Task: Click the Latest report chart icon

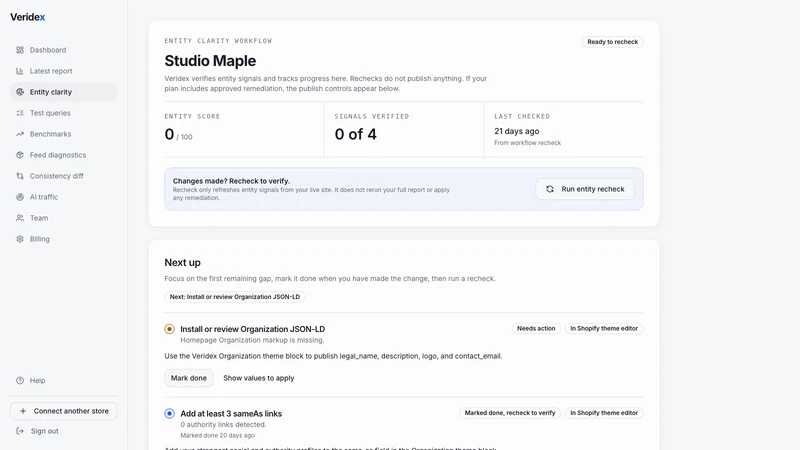Action: point(20,71)
